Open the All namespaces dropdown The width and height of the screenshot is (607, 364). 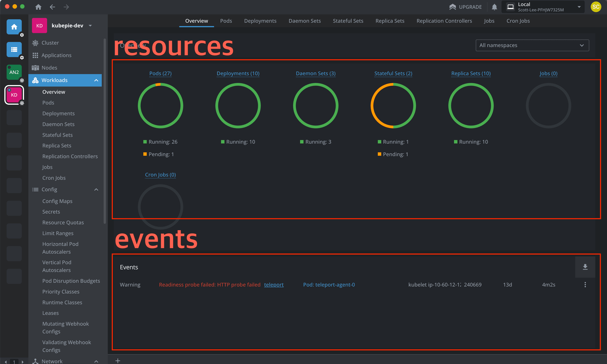coord(532,45)
